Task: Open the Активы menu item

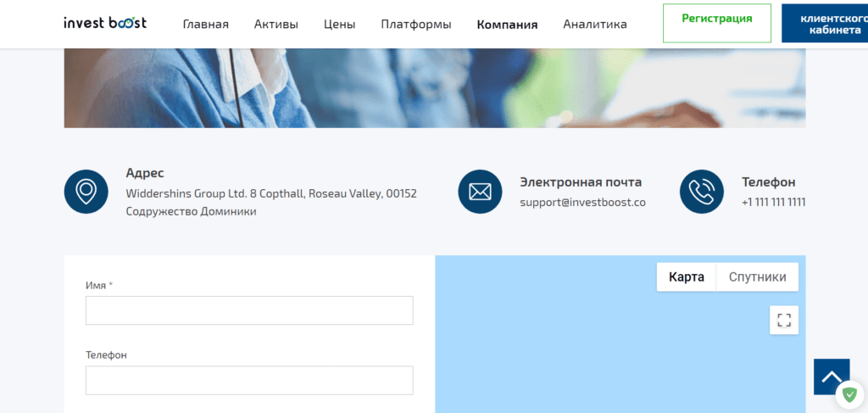Action: (x=276, y=25)
